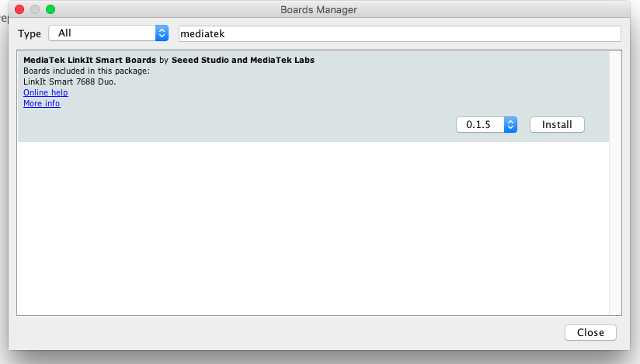The height and width of the screenshot is (364, 640).
Task: Open the Online help link
Action: click(46, 92)
